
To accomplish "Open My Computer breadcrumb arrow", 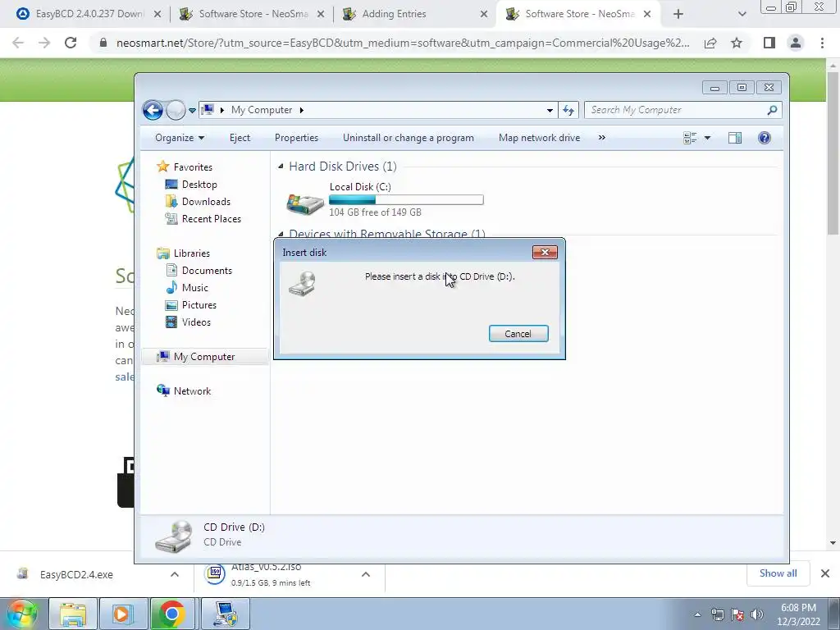I will tap(302, 110).
